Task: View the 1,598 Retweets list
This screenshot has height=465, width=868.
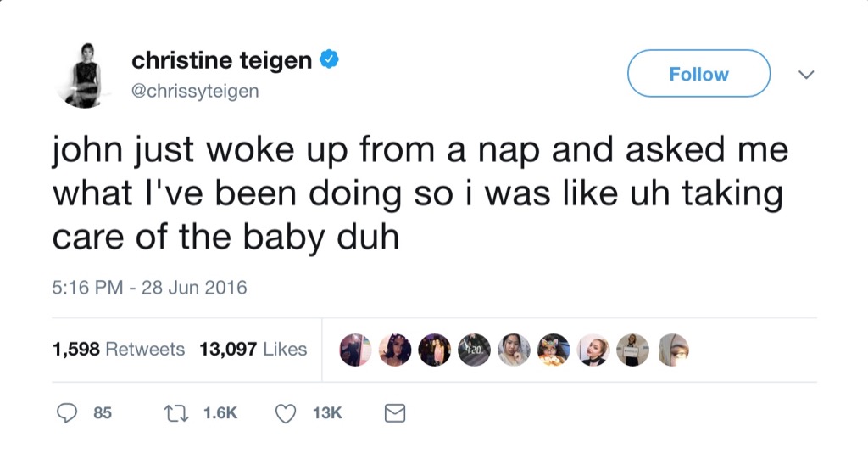Action: 119,349
